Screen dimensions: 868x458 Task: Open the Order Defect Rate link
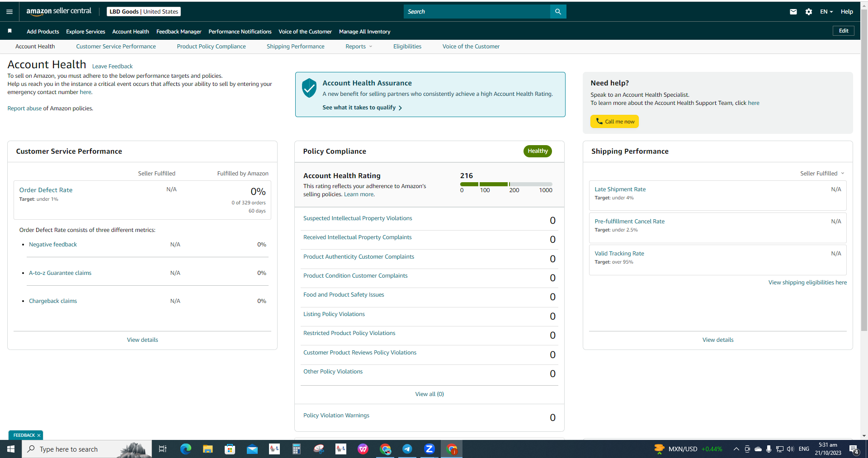coord(46,190)
